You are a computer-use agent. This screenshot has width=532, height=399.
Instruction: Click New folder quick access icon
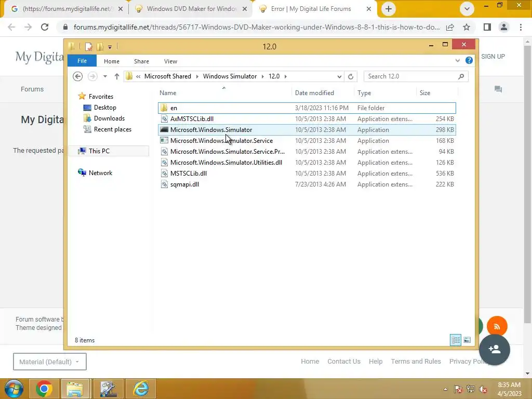click(x=100, y=46)
